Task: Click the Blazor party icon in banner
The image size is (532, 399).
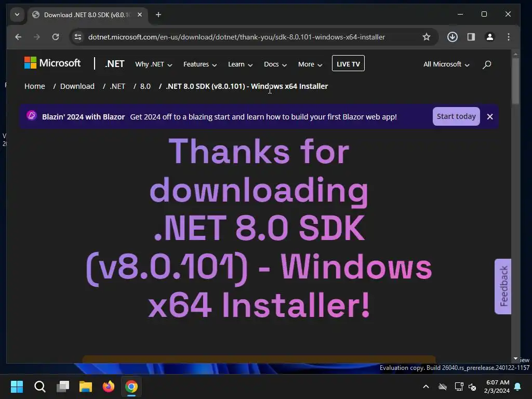Action: pos(32,116)
